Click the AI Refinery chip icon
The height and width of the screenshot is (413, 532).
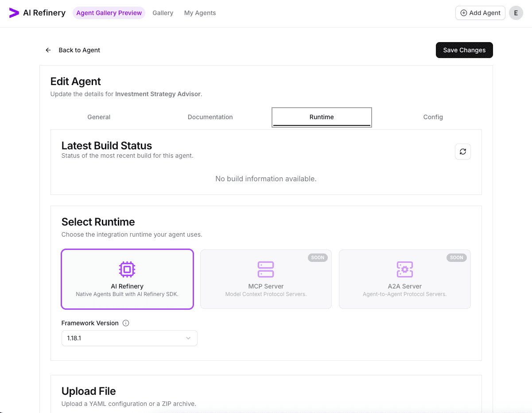(x=127, y=269)
